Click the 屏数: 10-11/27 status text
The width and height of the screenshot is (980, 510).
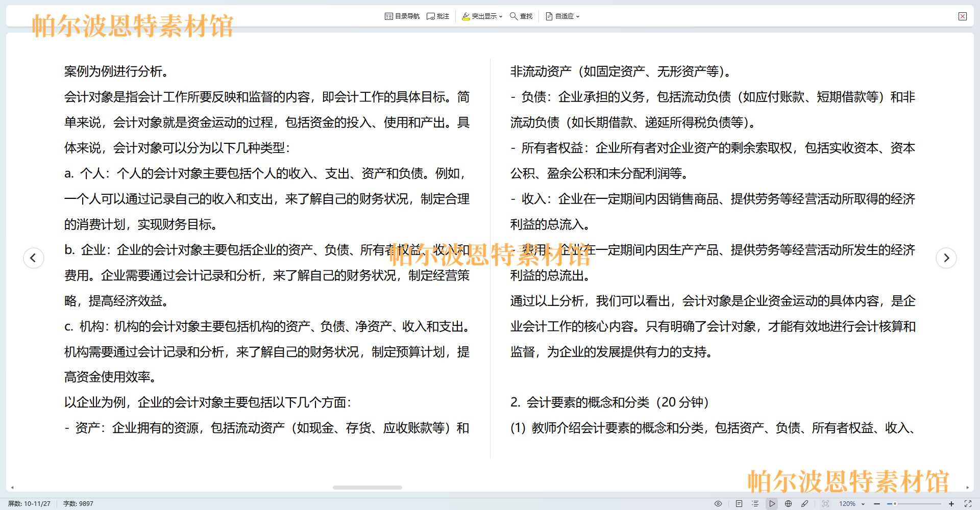coord(29,503)
